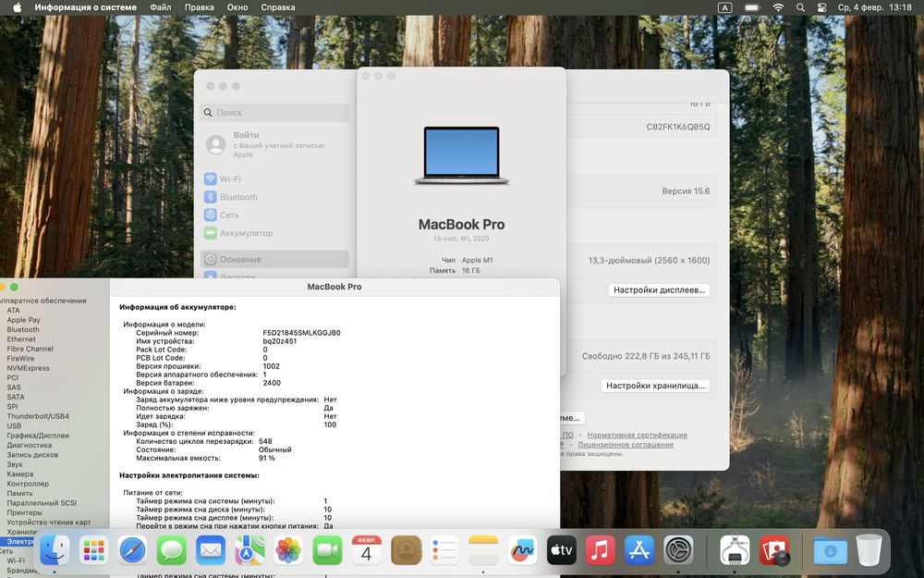Select Bluetooth in System Settings sidebar
Screen dimensions: 924x578
click(274, 197)
